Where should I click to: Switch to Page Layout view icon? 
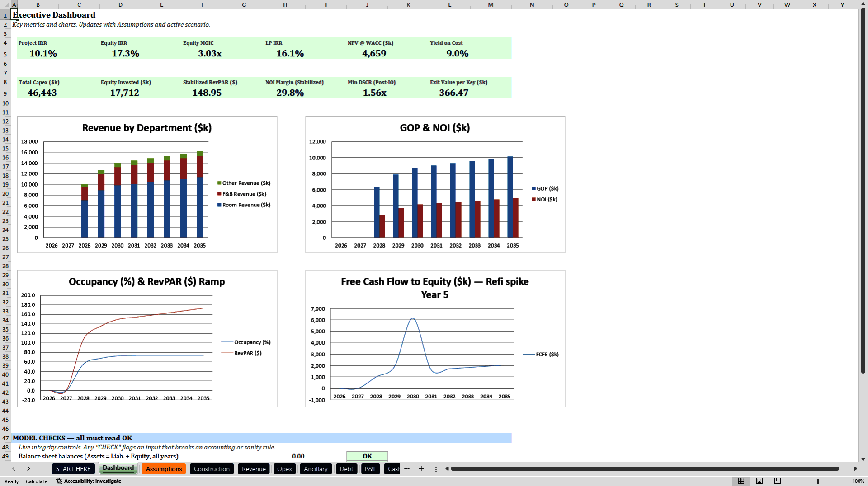pyautogui.click(x=759, y=481)
